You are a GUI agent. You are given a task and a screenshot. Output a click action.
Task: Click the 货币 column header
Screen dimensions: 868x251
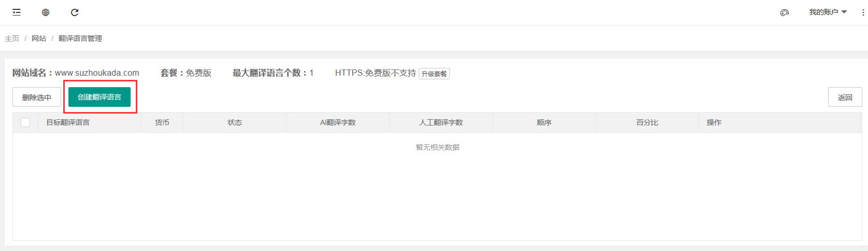[x=162, y=122]
